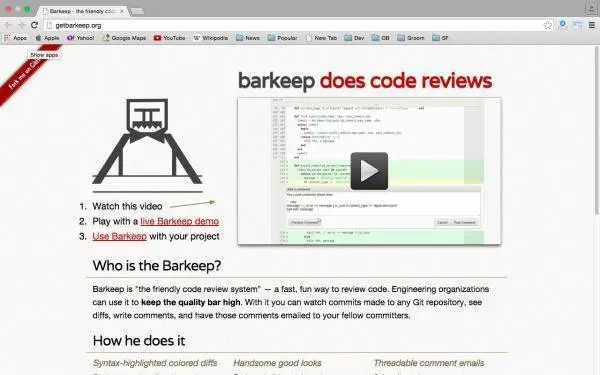Viewport: 600px width, 375px height.
Task: Expand the SF bookmarks folder
Action: [440, 38]
